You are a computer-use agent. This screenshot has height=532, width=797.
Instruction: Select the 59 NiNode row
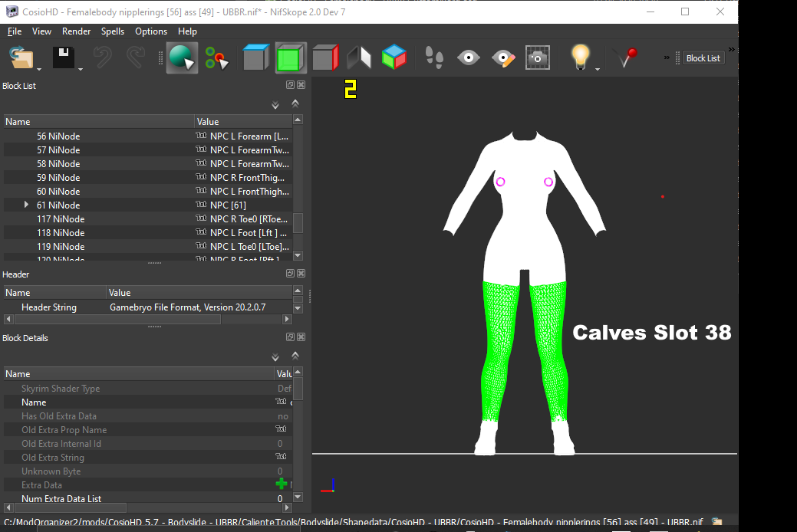tap(148, 177)
